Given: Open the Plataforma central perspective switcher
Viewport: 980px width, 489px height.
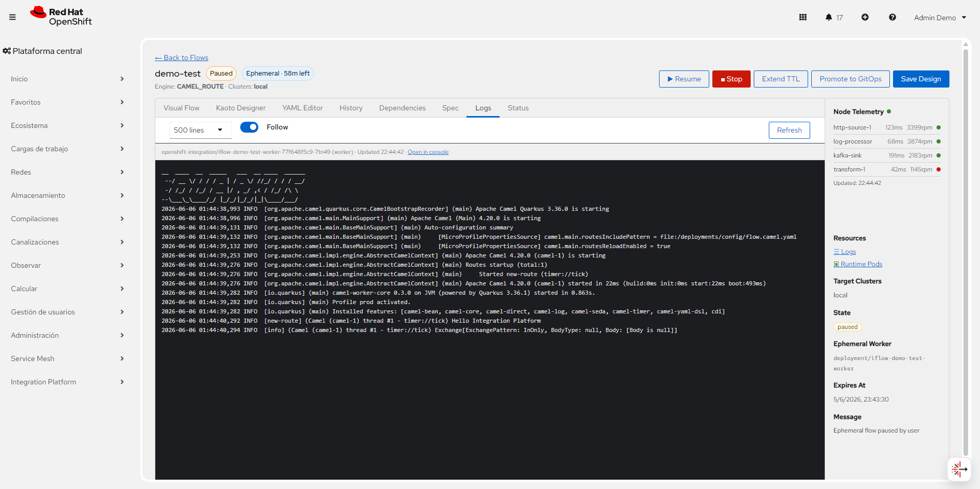Looking at the screenshot, I should pyautogui.click(x=42, y=51).
